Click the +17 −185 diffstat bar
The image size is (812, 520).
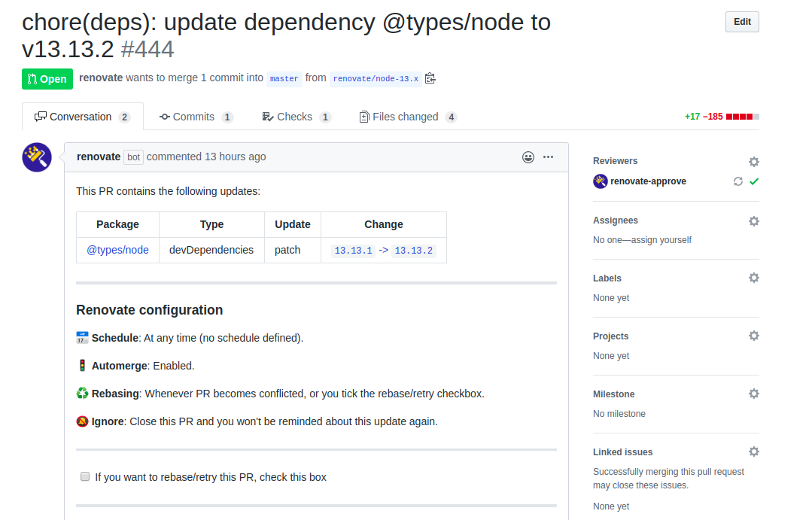[722, 117]
